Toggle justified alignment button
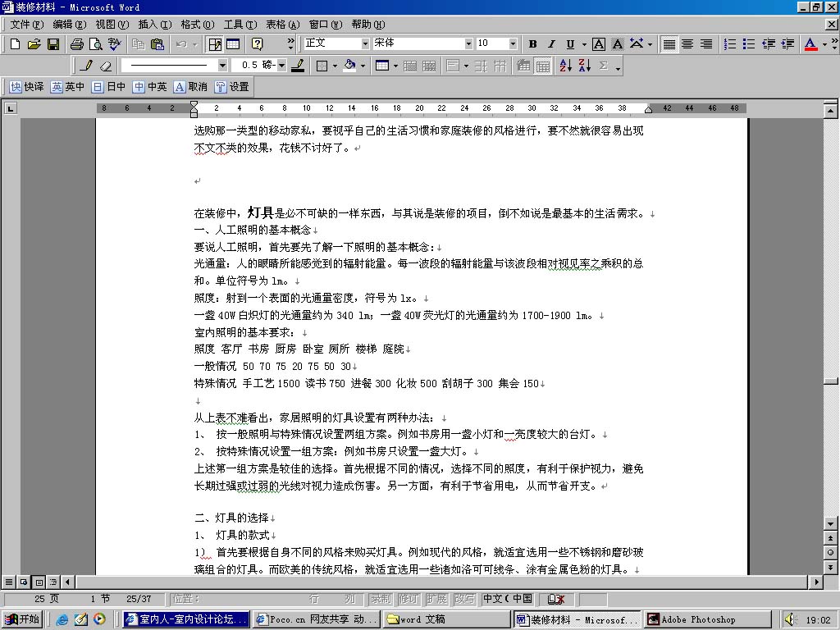840x630 pixels. tap(669, 44)
